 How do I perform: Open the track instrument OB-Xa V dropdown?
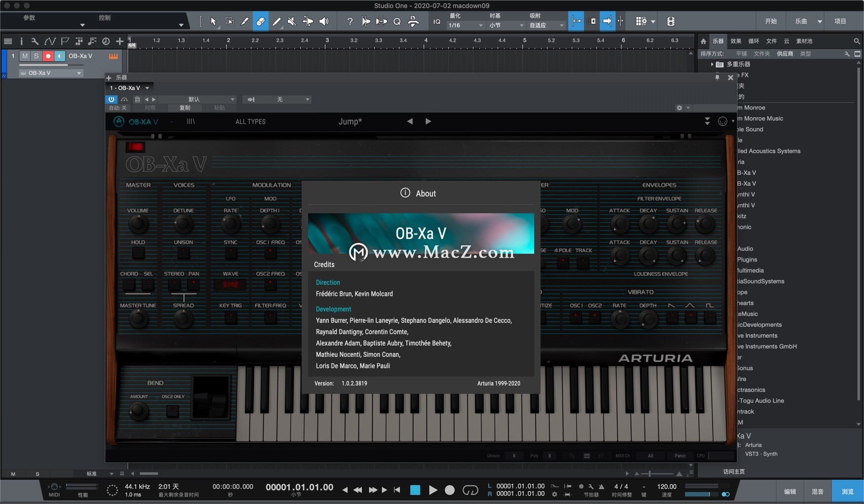[50, 73]
